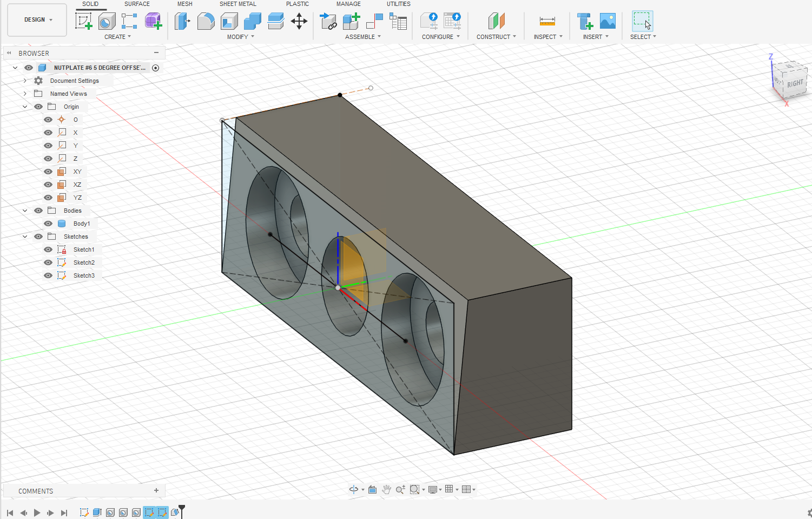Expand the Document Settings node
The height and width of the screenshot is (519, 812).
pos(25,81)
